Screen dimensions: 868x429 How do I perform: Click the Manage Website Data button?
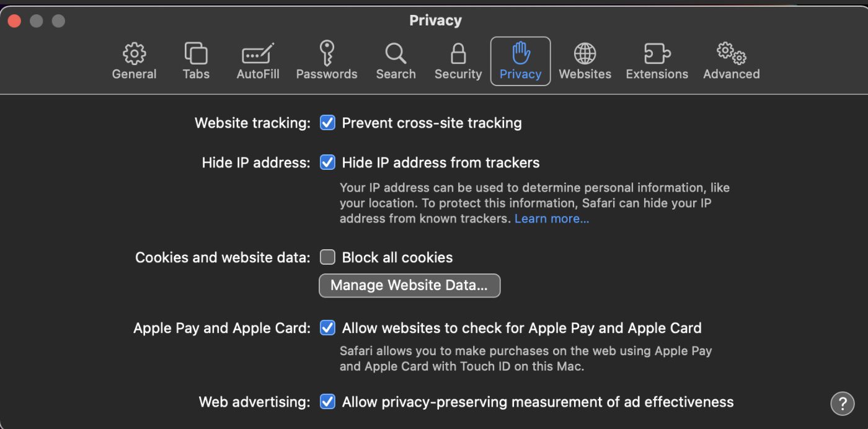[x=409, y=285]
